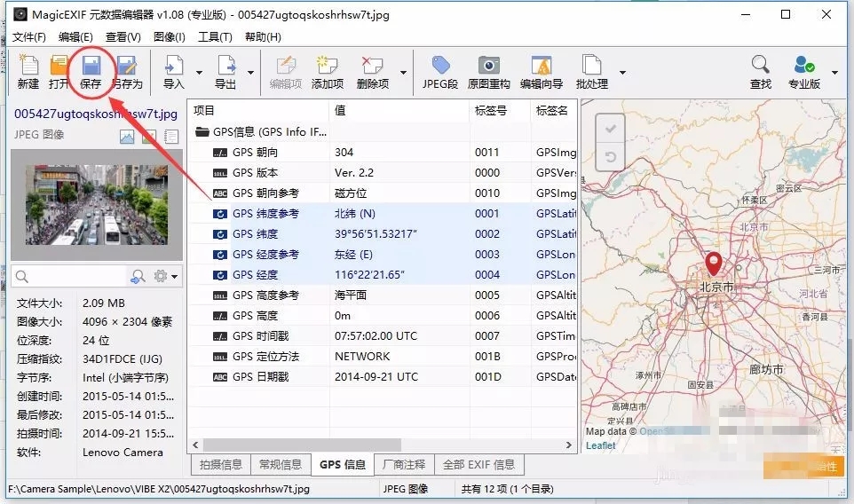This screenshot has width=854, height=504.
Task: Open dropdown arrow next to 导出
Action: (x=250, y=72)
